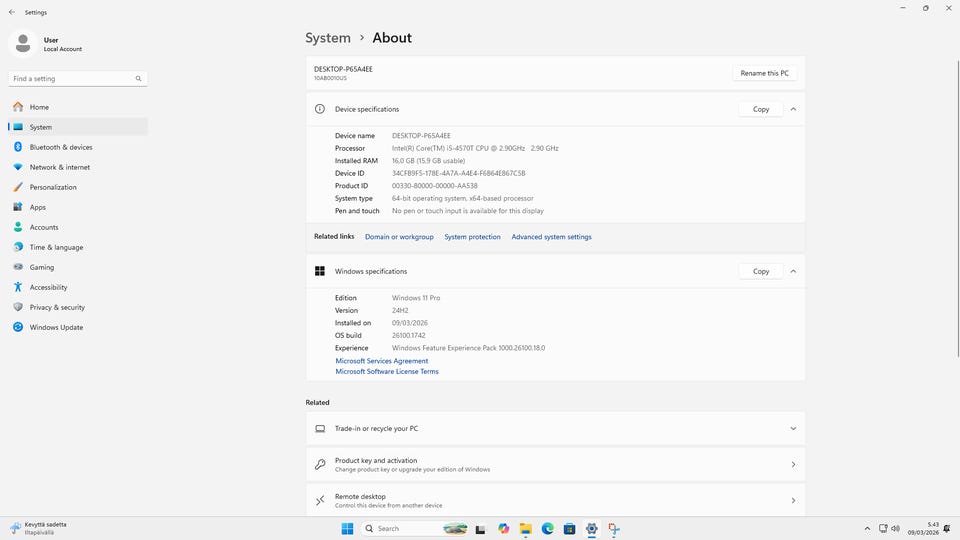Click the back arrow in Settings

(x=12, y=12)
